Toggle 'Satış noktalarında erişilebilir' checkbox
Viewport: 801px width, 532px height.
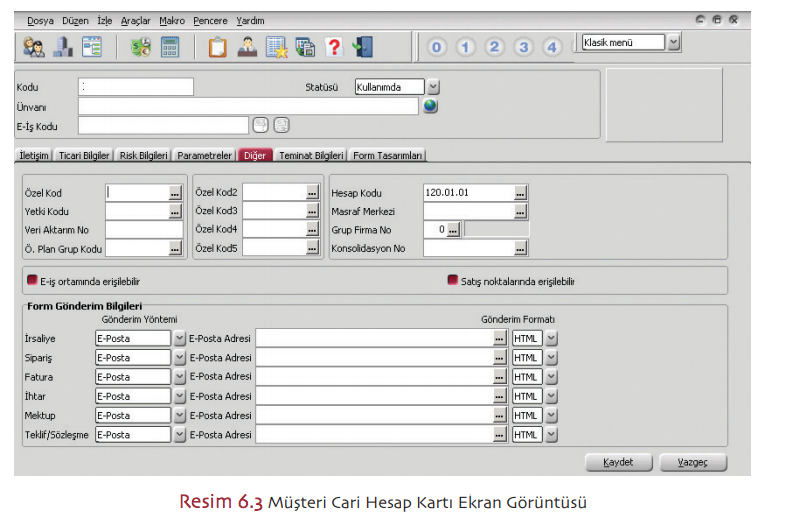pyautogui.click(x=452, y=281)
